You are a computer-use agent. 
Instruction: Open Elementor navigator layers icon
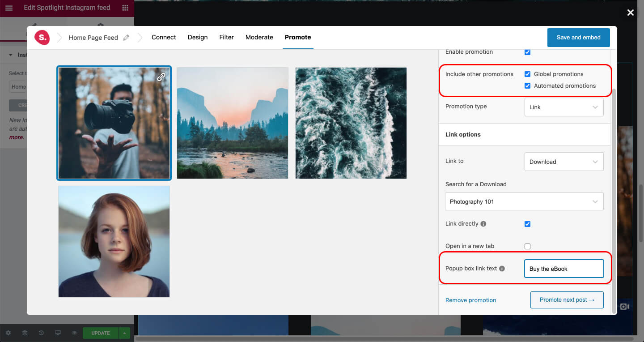click(25, 333)
